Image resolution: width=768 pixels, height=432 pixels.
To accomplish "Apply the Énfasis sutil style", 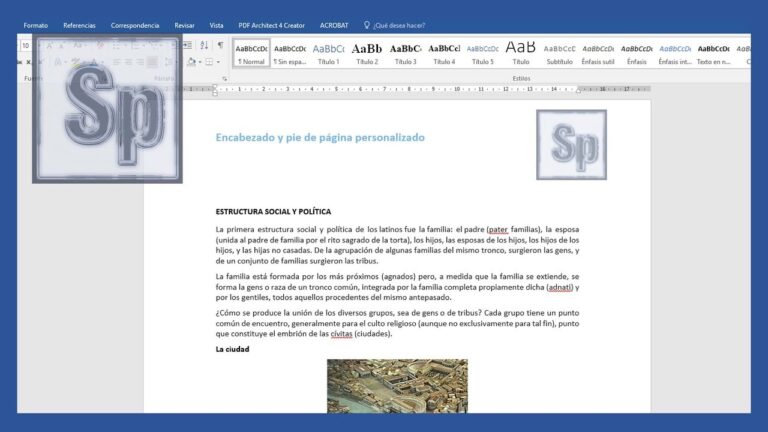I will [x=598, y=53].
